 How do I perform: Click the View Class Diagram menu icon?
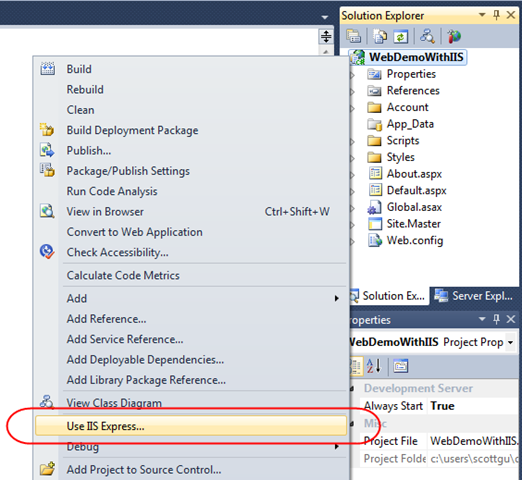pos(46,402)
